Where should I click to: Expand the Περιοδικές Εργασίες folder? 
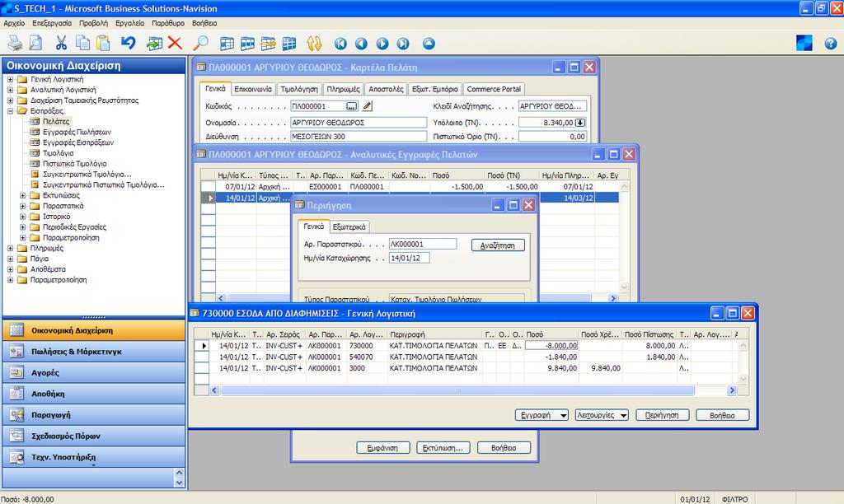point(23,227)
